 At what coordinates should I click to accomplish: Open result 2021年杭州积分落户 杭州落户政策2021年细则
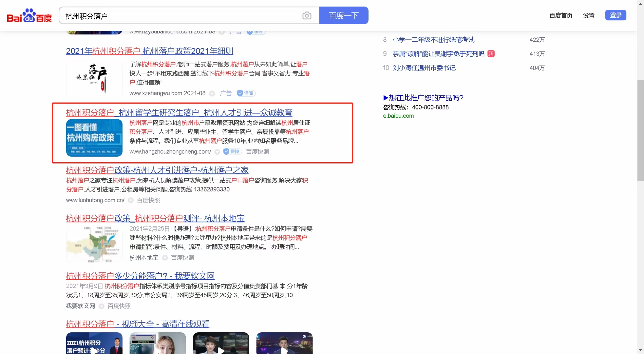point(150,51)
